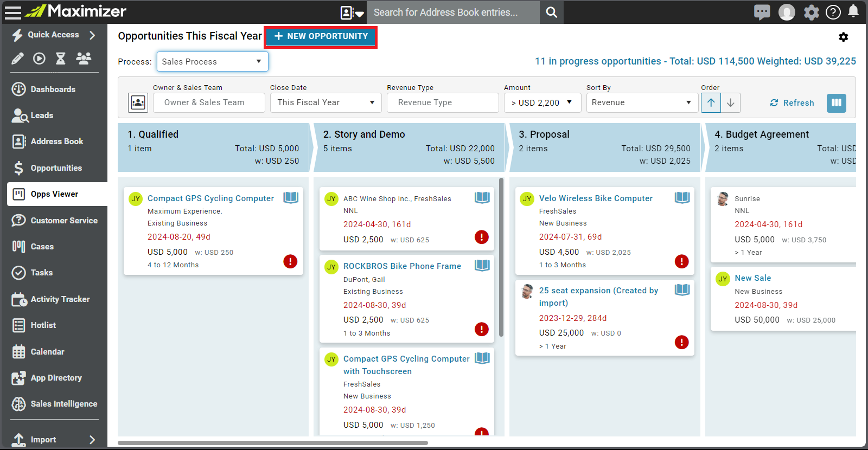Click the New Opportunity button
Viewport: 868px width, 450px height.
[x=321, y=36]
